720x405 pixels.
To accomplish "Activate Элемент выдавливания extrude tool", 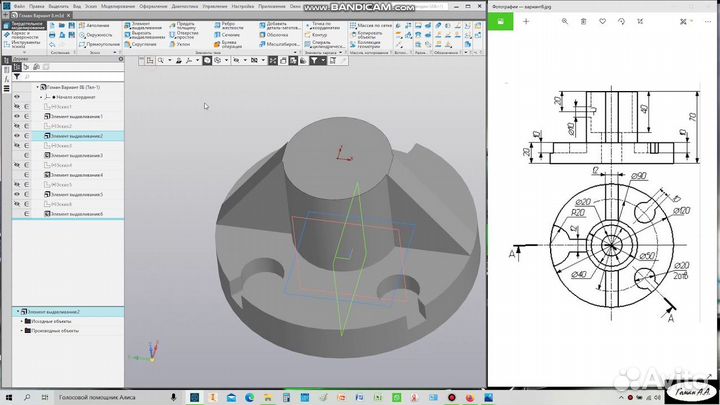I will 145,25.
